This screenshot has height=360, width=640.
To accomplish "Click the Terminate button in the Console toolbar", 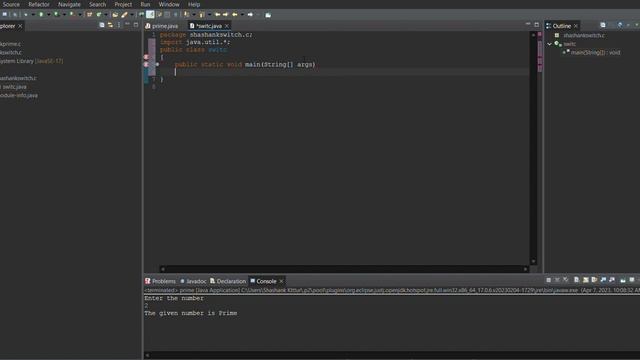I will tap(549, 280).
